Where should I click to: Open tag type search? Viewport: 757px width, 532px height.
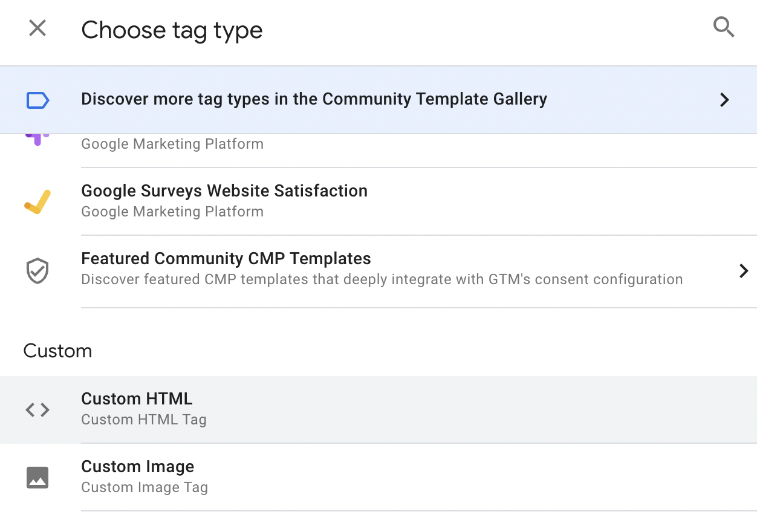724,28
